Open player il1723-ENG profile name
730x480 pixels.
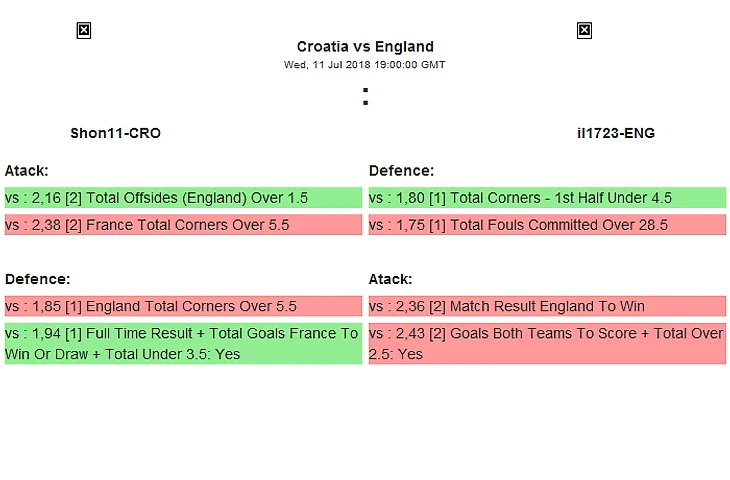click(616, 133)
